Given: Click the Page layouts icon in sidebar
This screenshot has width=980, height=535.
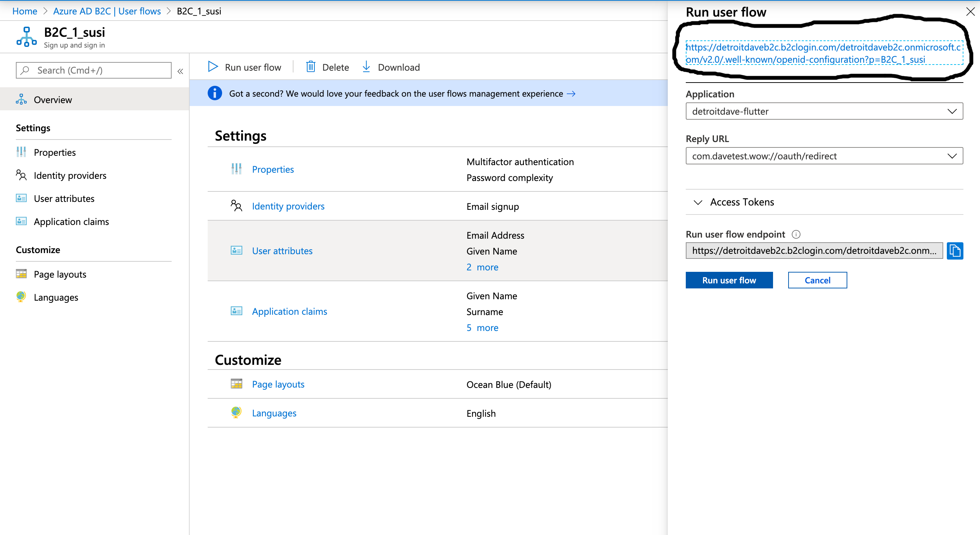Looking at the screenshot, I should (x=21, y=274).
